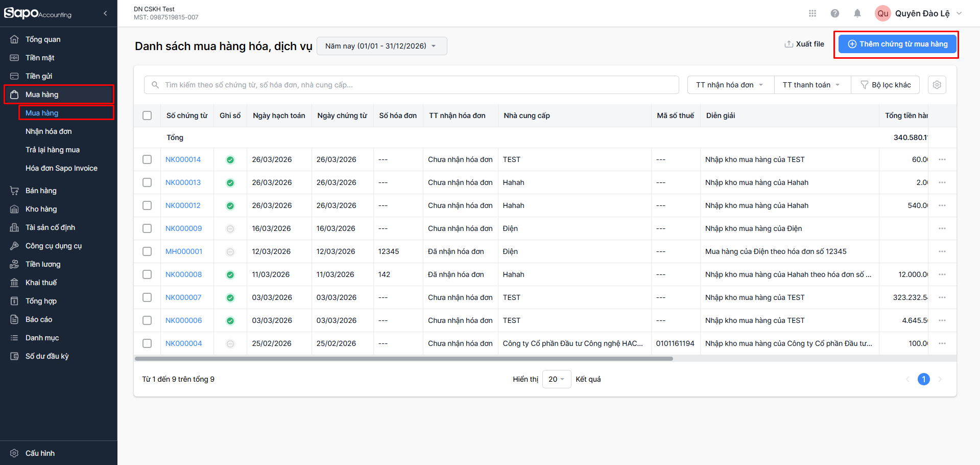This screenshot has width=980, height=465.
Task: Open the notifications bell
Action: tap(857, 13)
